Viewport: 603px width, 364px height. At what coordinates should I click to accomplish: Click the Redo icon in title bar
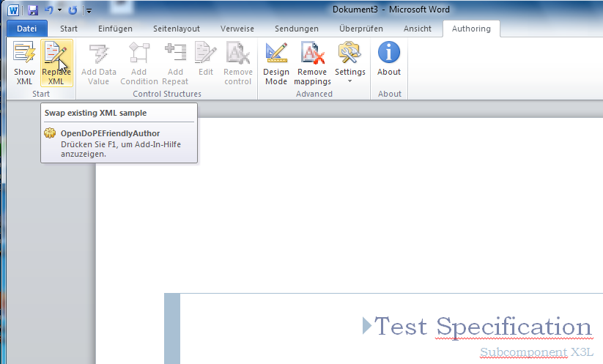coord(73,10)
